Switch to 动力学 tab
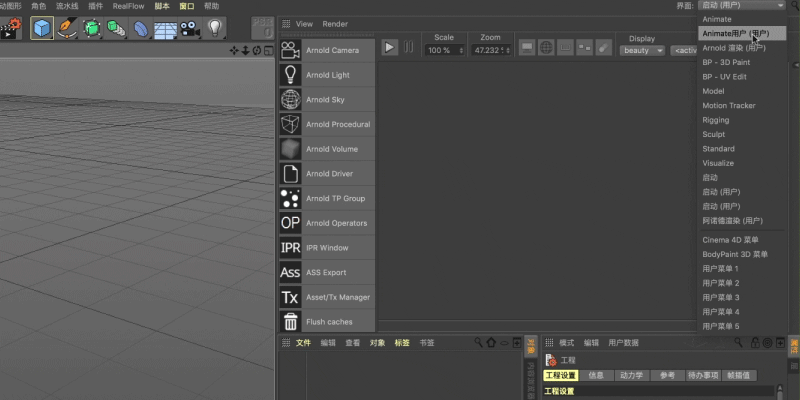The image size is (800, 400). pos(632,376)
